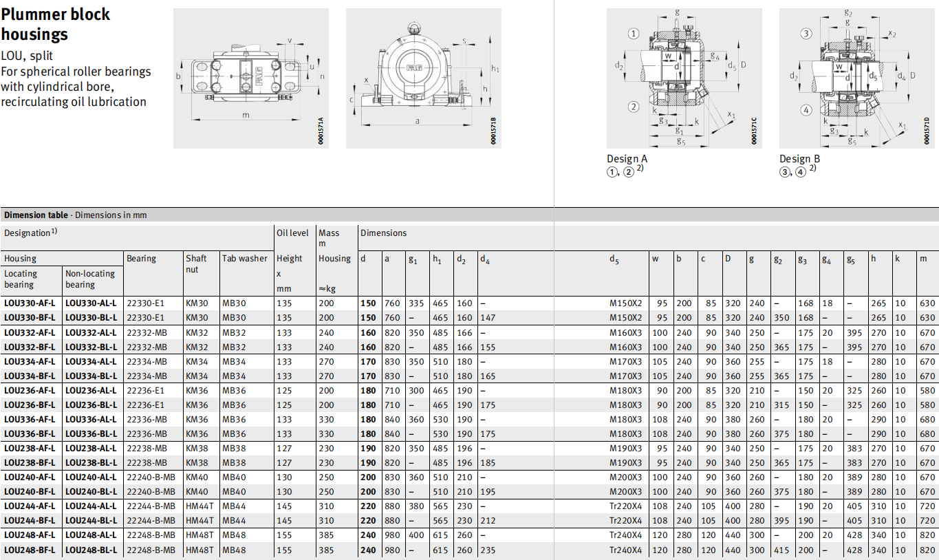Click the LOU244-BF-L housing cell
The height and width of the screenshot is (560, 939).
[x=30, y=521]
